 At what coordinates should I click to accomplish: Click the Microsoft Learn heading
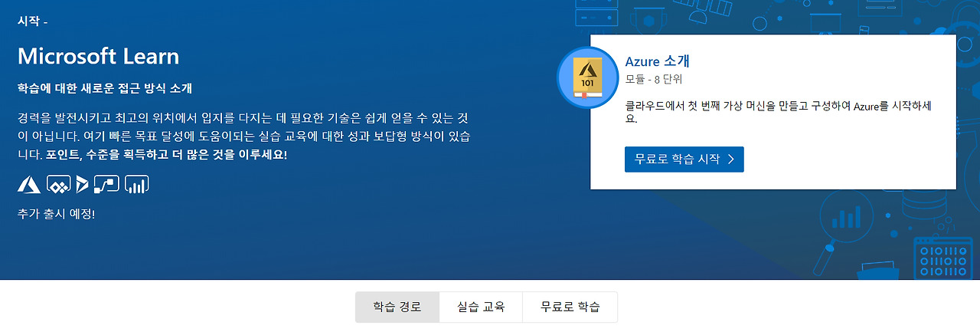coord(98,56)
